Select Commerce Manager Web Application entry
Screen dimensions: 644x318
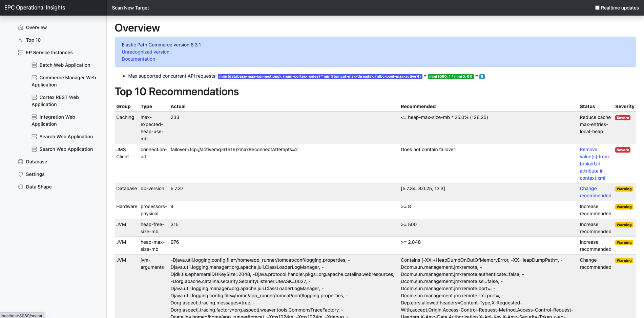(x=64, y=81)
